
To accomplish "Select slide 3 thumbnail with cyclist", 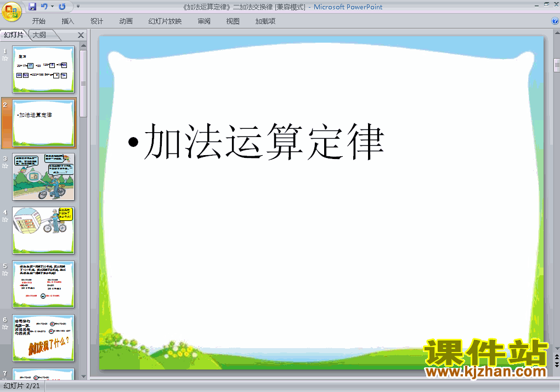I will 43,177.
